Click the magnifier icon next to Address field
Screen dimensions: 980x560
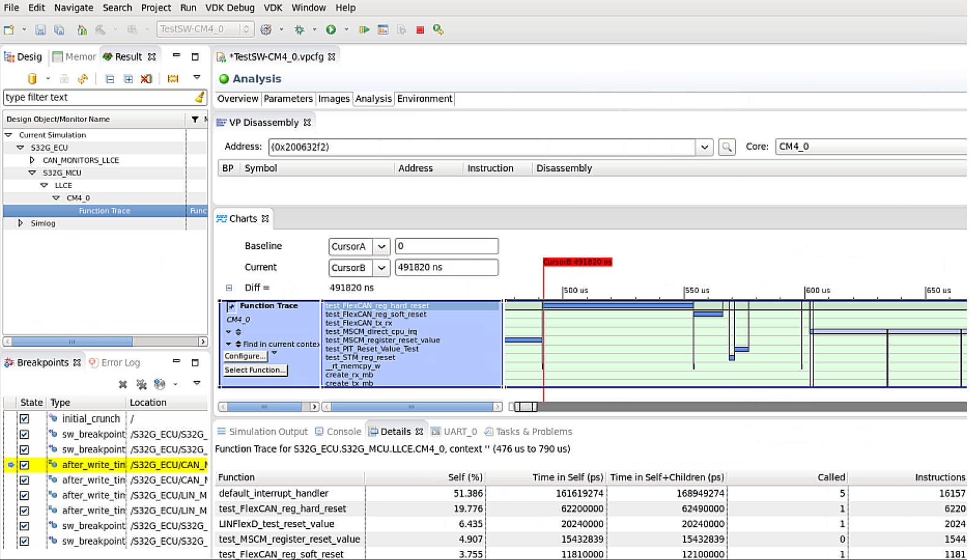(x=726, y=147)
